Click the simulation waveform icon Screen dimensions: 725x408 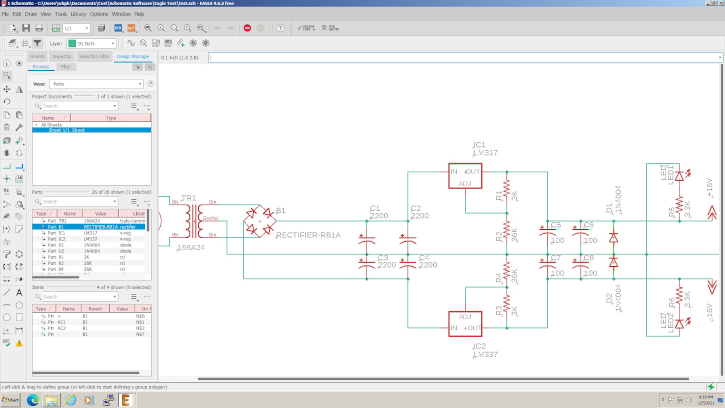click(x=131, y=43)
